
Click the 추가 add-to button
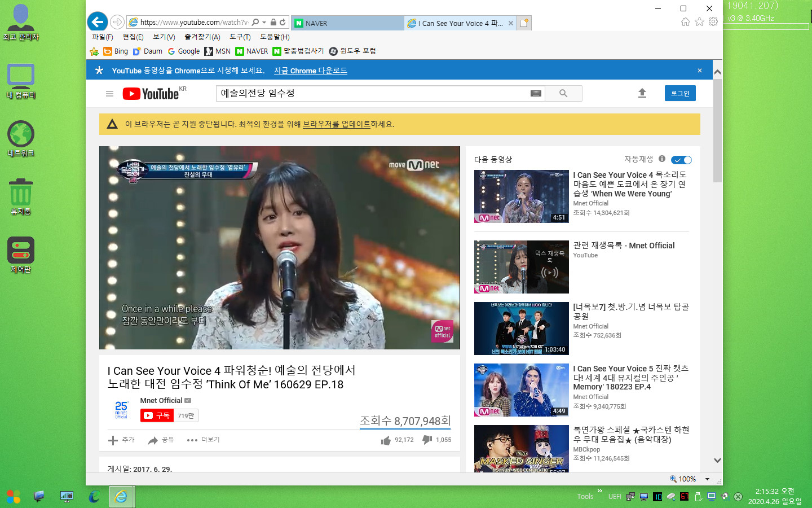coord(121,440)
